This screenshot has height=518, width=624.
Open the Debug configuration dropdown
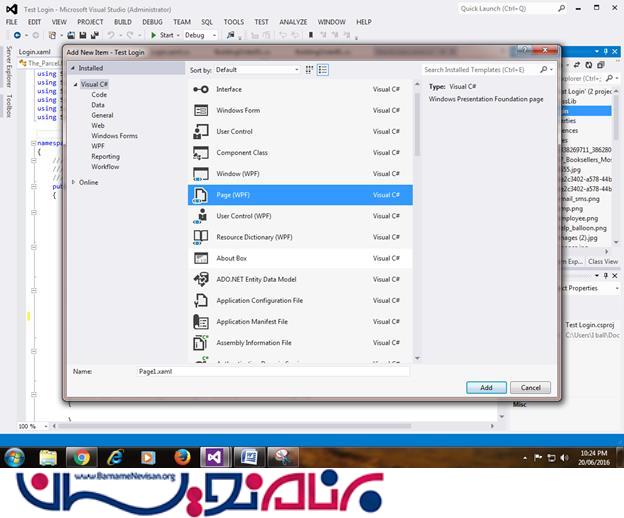point(200,35)
